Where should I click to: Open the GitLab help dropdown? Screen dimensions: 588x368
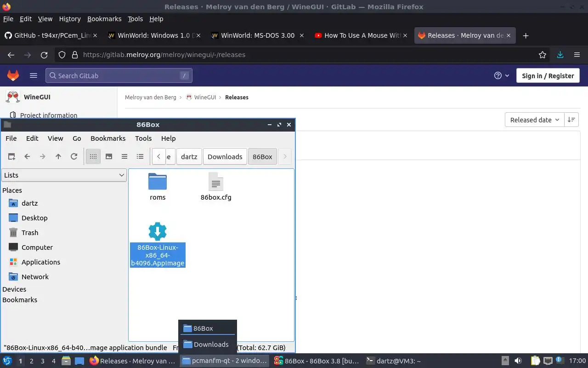[502, 75]
